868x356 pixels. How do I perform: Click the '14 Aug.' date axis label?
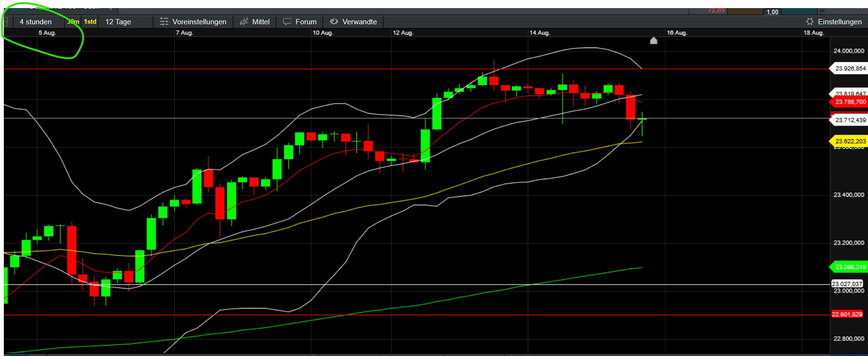540,33
